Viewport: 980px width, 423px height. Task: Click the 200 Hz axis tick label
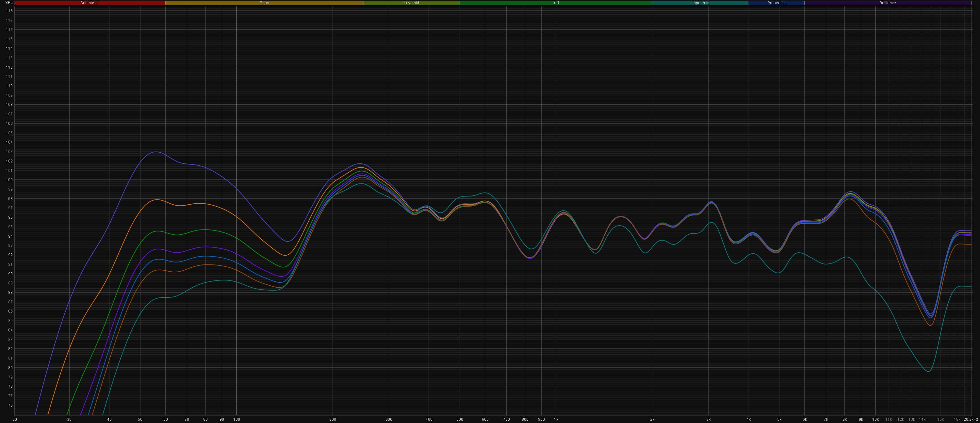pyautogui.click(x=333, y=419)
